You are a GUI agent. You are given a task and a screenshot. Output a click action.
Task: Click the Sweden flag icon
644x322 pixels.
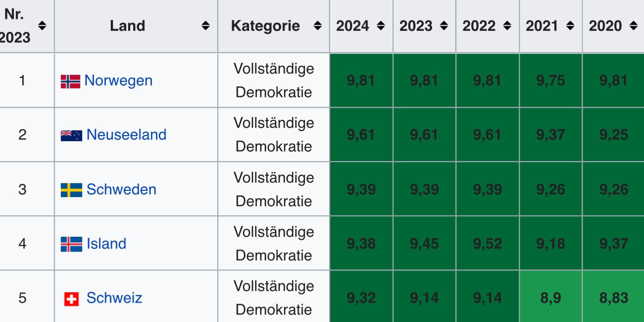point(71,190)
